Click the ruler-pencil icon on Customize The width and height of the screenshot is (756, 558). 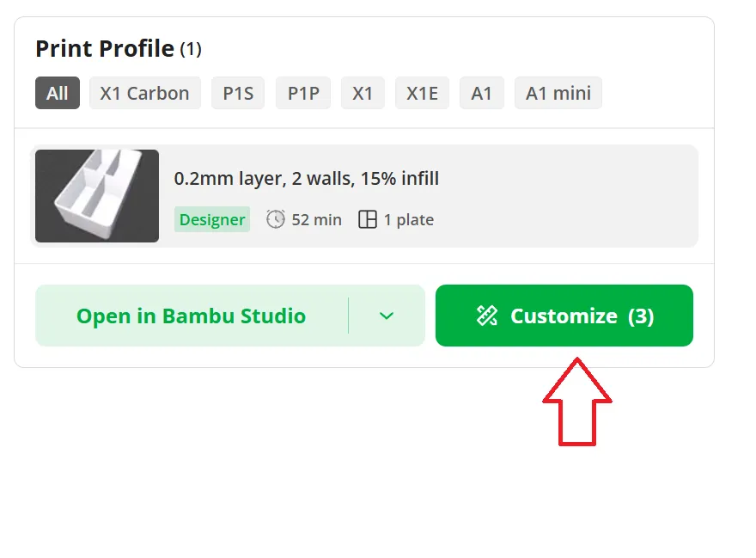pyautogui.click(x=486, y=316)
